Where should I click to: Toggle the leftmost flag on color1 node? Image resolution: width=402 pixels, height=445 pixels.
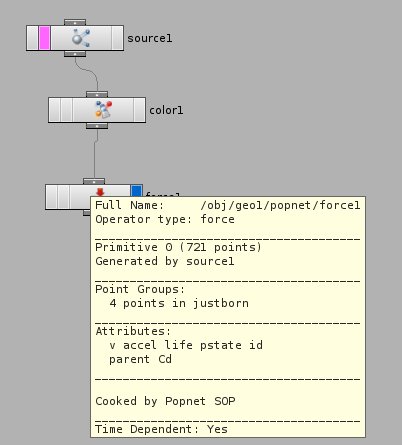55,110
